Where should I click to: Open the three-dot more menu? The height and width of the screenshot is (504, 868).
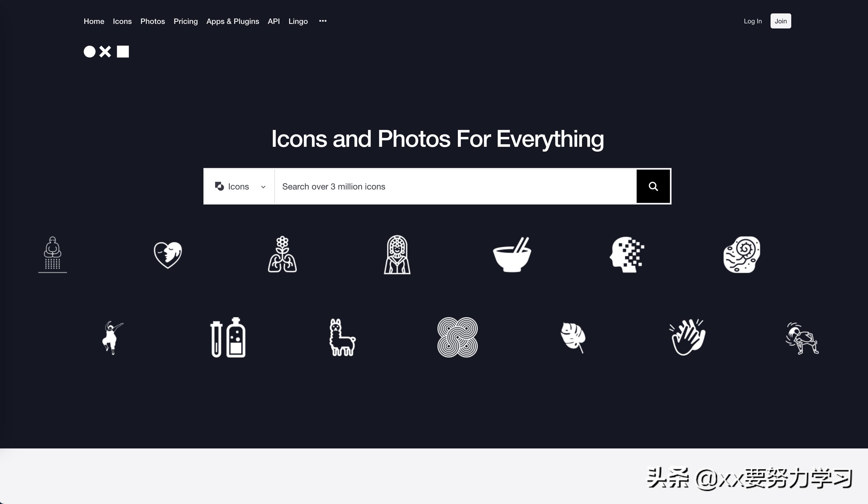[x=323, y=21]
